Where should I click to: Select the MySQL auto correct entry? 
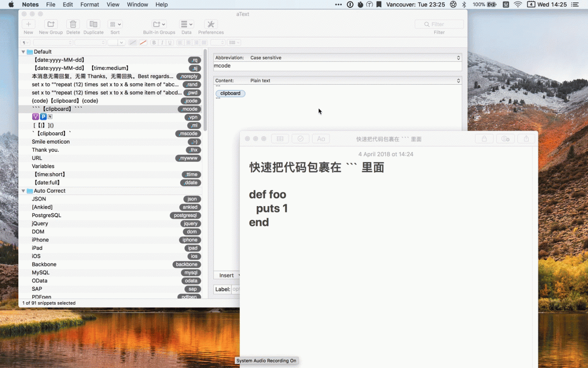[x=110, y=273]
